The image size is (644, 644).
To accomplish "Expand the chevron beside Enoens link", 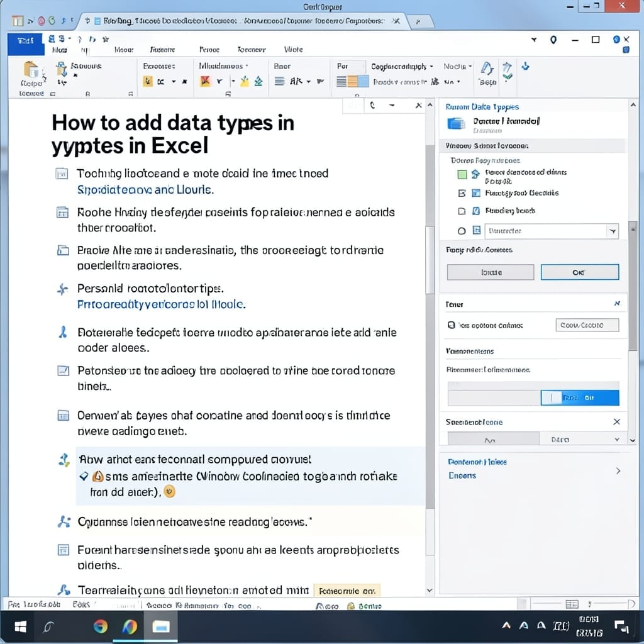I will point(618,470).
